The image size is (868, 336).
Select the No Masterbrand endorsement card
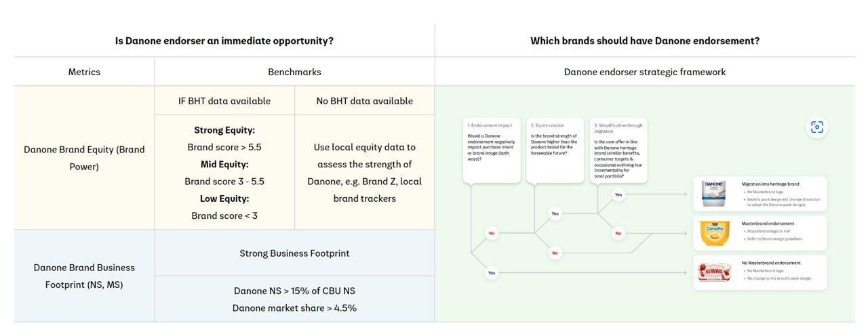760,272
